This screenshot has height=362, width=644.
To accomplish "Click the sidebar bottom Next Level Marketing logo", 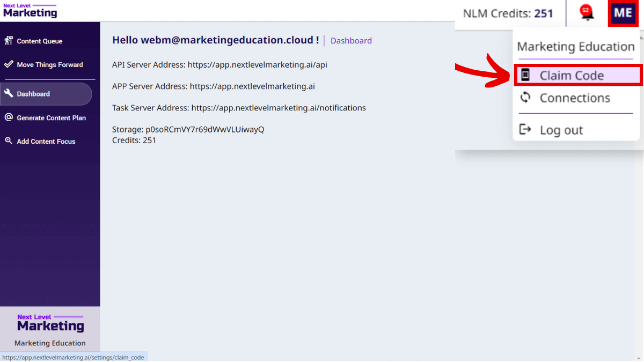I will click(x=50, y=323).
